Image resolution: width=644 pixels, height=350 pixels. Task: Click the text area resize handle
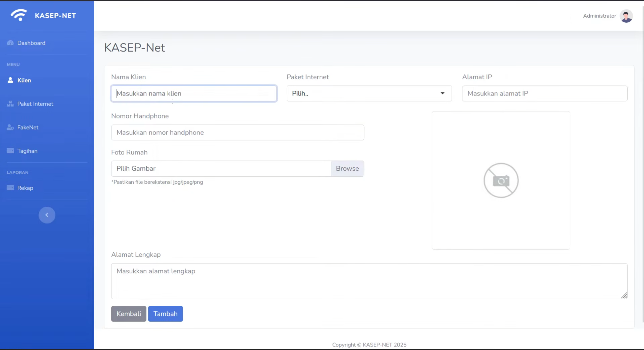(624, 296)
